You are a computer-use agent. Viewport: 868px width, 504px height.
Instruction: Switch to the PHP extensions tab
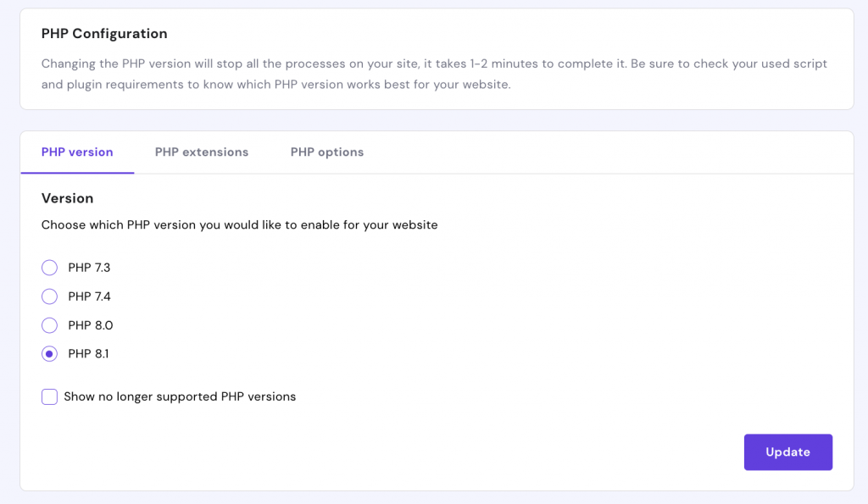201,152
